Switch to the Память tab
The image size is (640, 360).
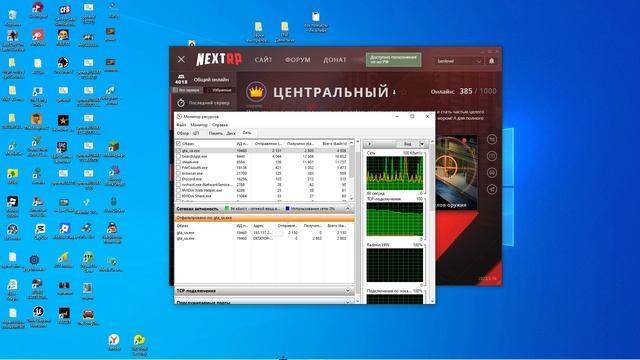click(x=216, y=133)
